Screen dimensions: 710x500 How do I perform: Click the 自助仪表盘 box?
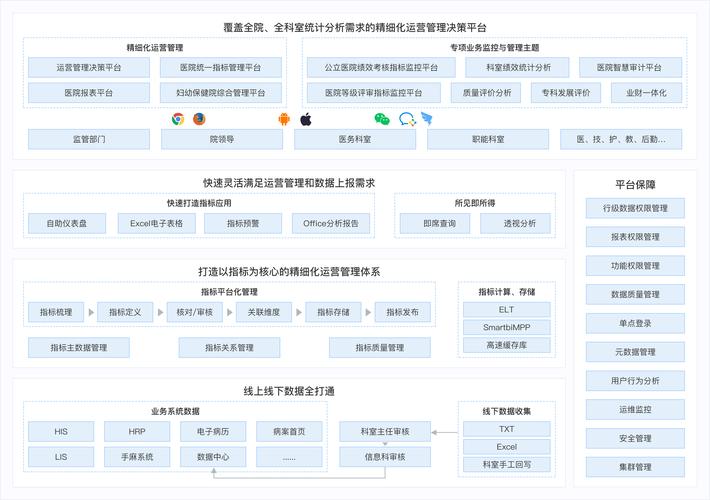tap(67, 223)
